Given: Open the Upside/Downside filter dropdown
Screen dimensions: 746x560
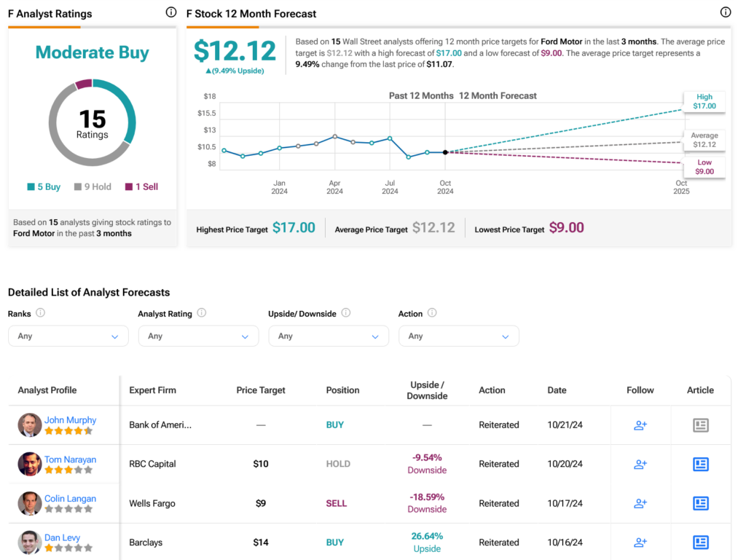Looking at the screenshot, I should [329, 336].
